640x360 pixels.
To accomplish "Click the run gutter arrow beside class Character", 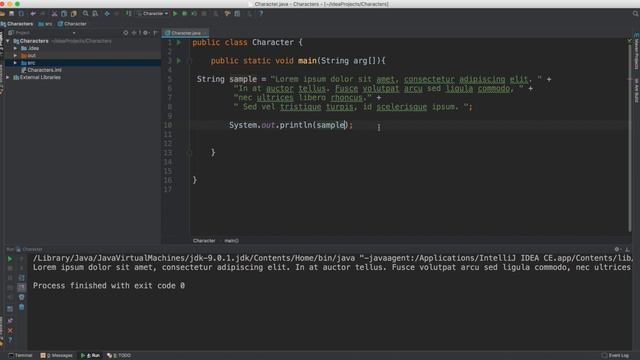I will pyautogui.click(x=179, y=42).
